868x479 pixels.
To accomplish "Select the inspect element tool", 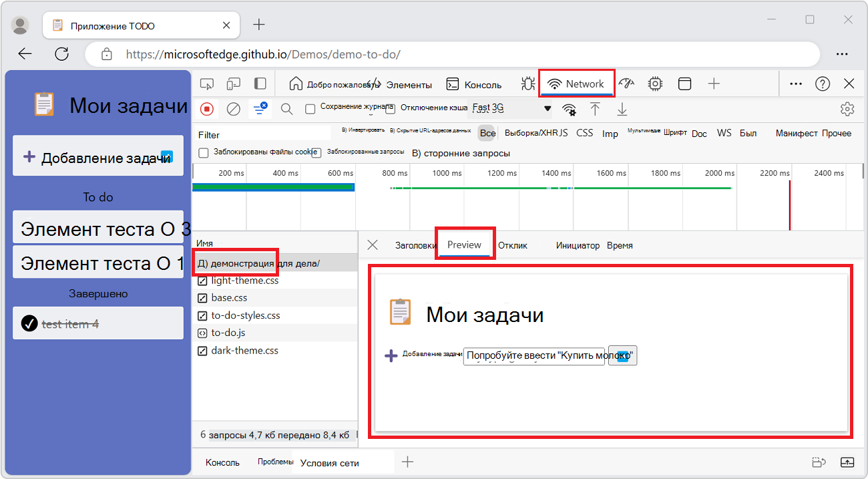I will point(207,84).
